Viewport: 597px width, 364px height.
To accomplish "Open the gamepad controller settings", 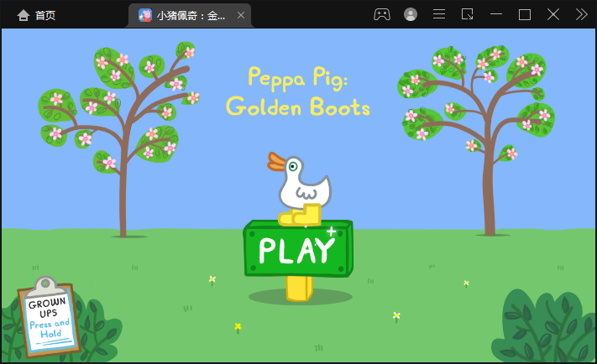I will pyautogui.click(x=381, y=14).
